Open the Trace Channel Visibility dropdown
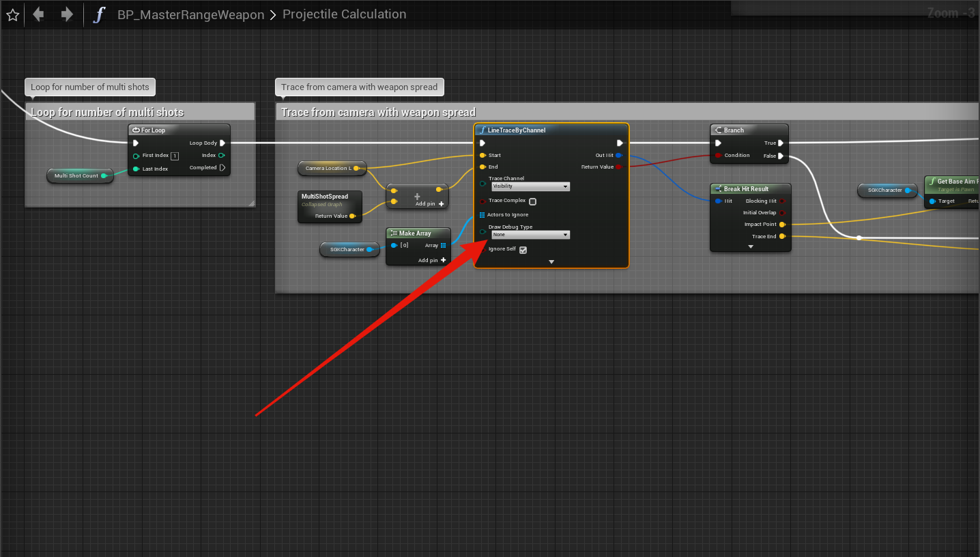980x557 pixels. click(530, 186)
